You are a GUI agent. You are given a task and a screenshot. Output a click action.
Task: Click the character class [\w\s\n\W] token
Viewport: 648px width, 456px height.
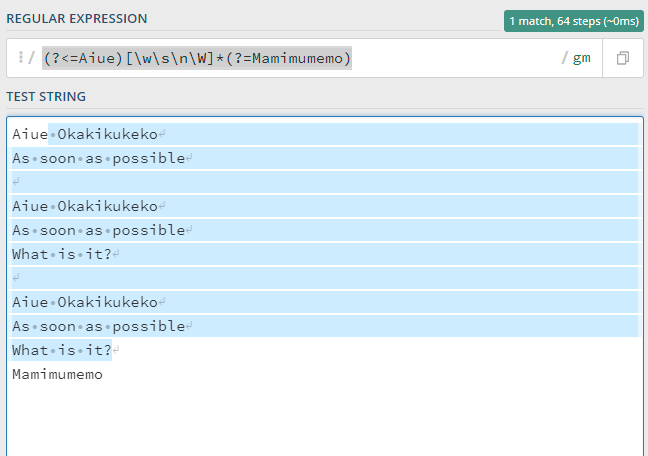[169, 58]
